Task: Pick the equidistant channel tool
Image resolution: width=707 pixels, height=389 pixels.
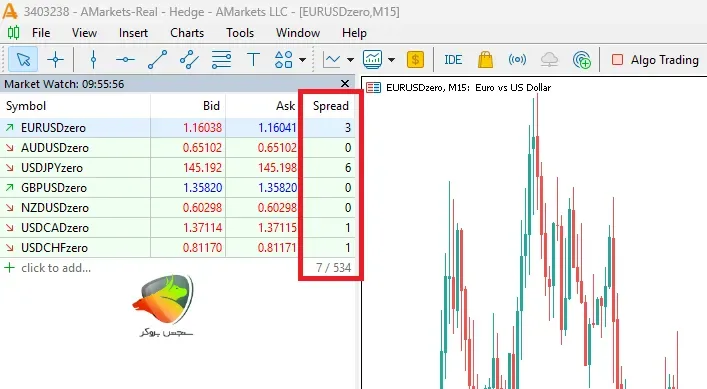Action: tap(189, 59)
